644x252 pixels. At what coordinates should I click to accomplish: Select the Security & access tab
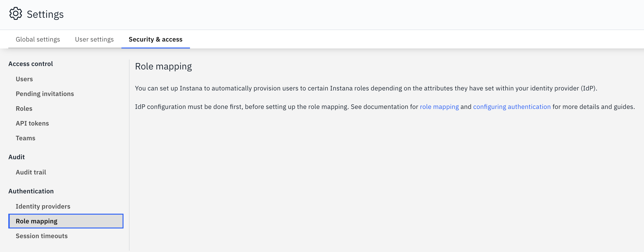point(156,39)
